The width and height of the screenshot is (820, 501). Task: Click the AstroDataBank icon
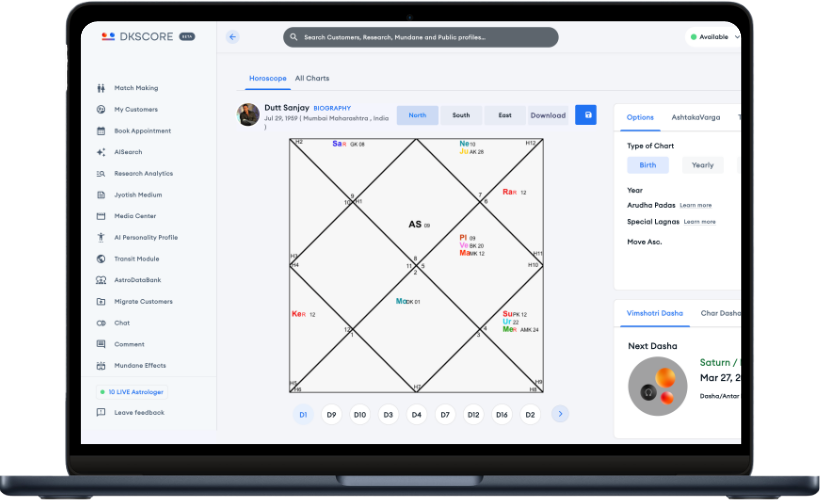101,280
